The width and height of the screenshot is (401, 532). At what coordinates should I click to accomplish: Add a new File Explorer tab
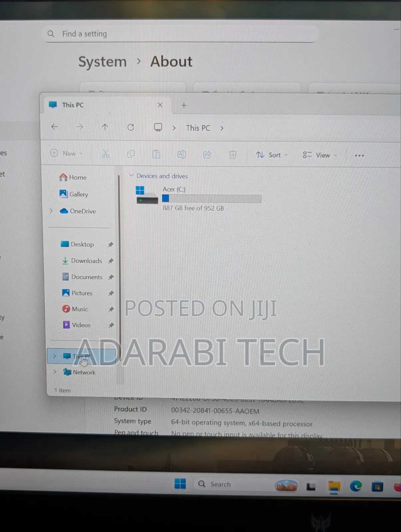tap(184, 105)
